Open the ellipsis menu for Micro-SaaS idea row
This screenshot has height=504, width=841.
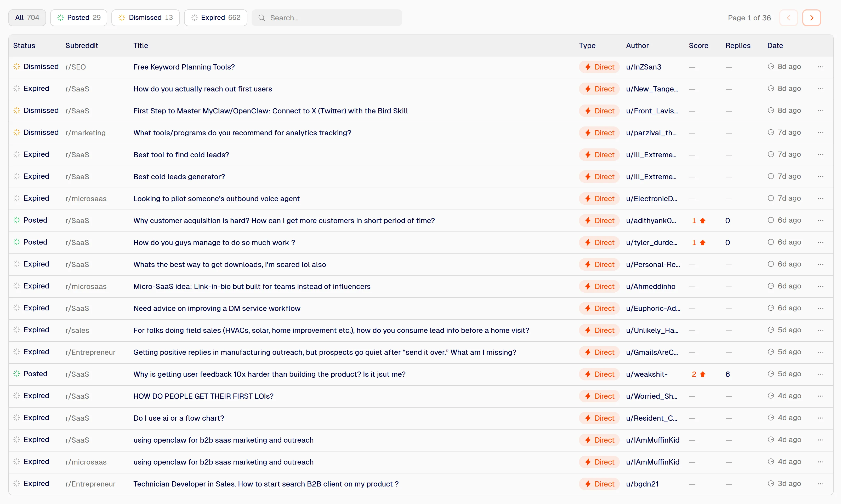point(820,286)
